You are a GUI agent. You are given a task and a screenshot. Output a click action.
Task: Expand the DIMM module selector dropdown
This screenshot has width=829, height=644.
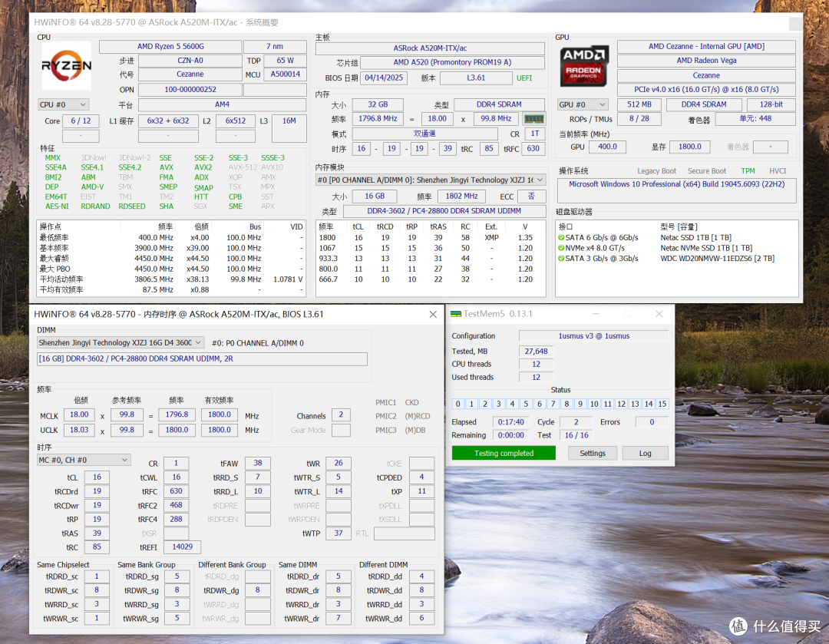120,342
